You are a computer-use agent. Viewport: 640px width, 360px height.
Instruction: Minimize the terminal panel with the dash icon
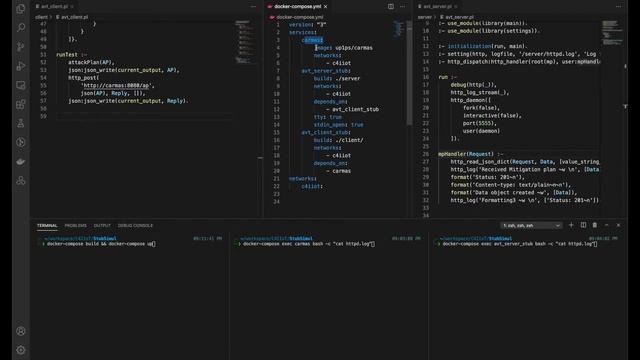[607, 225]
